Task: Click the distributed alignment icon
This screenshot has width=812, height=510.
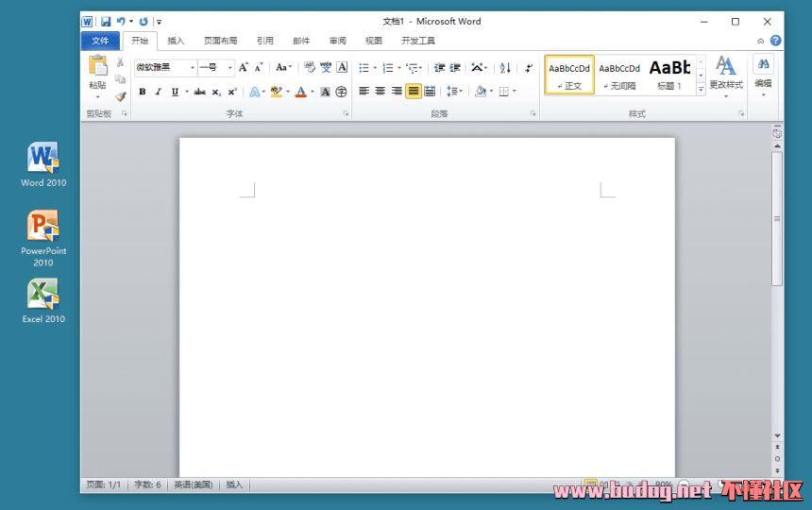Action: (430, 91)
